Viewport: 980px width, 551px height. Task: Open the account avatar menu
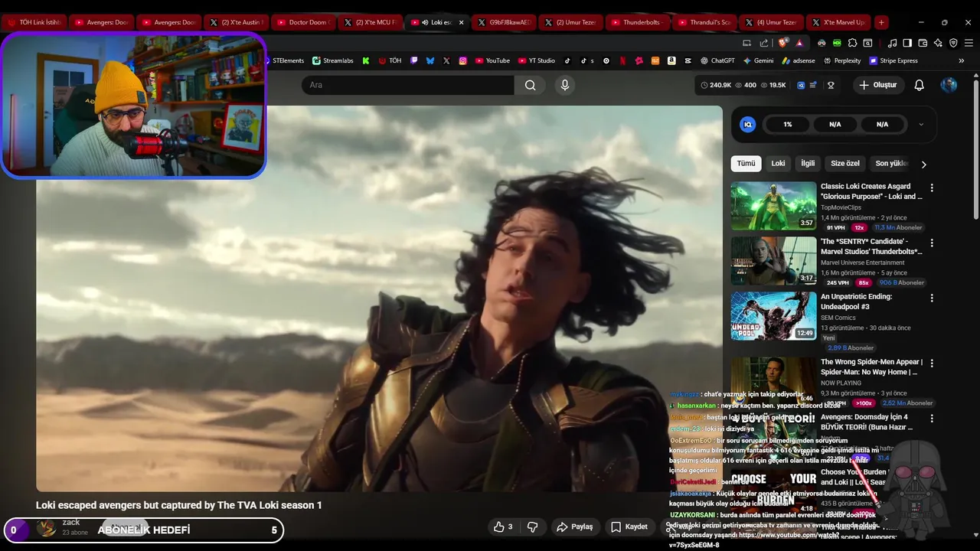point(949,85)
